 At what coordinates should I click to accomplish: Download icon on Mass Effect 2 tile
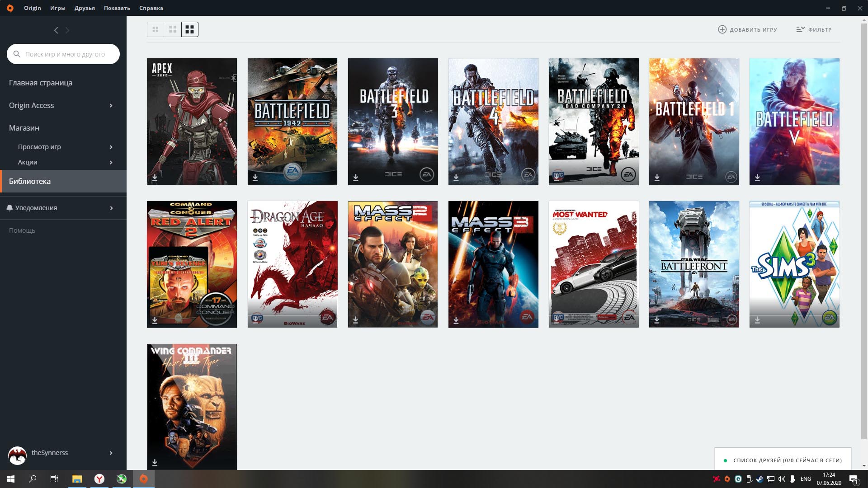[x=355, y=320]
